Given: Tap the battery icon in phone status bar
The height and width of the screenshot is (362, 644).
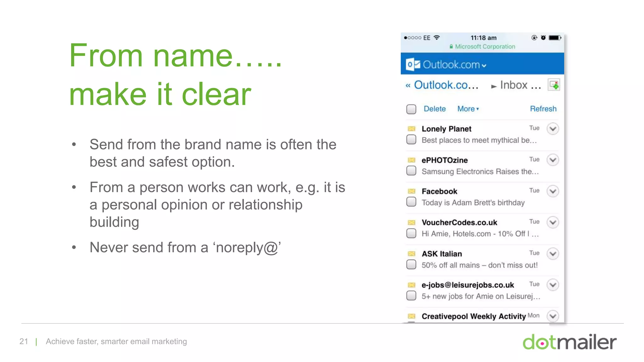Looking at the screenshot, I should (555, 38).
